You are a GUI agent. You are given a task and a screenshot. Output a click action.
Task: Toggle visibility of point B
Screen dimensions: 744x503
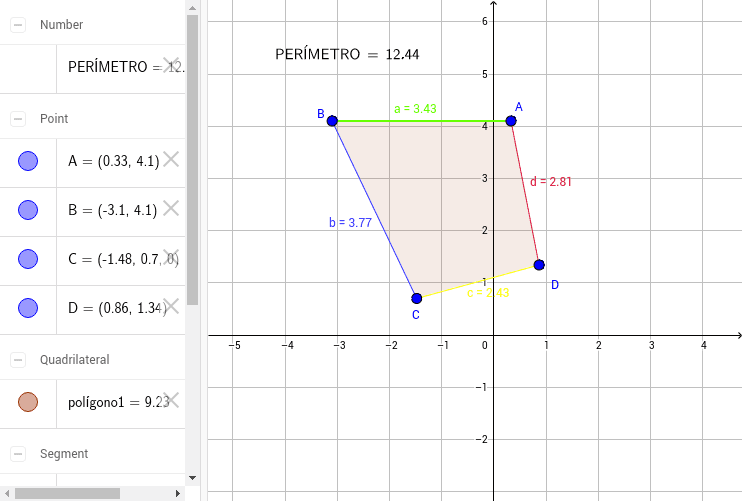(28, 210)
